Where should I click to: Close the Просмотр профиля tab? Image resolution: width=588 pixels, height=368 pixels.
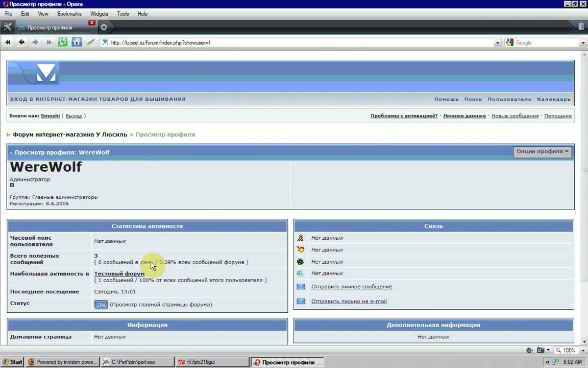point(91,22)
